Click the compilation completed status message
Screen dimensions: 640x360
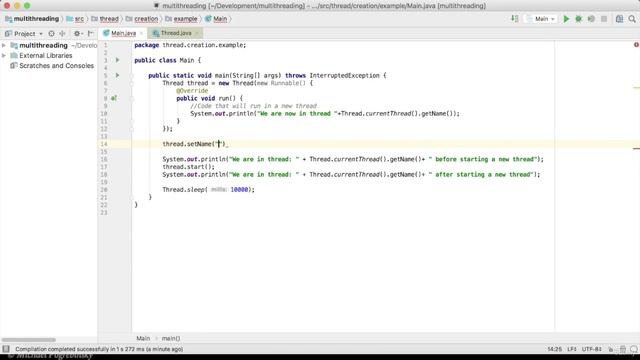coord(99,349)
